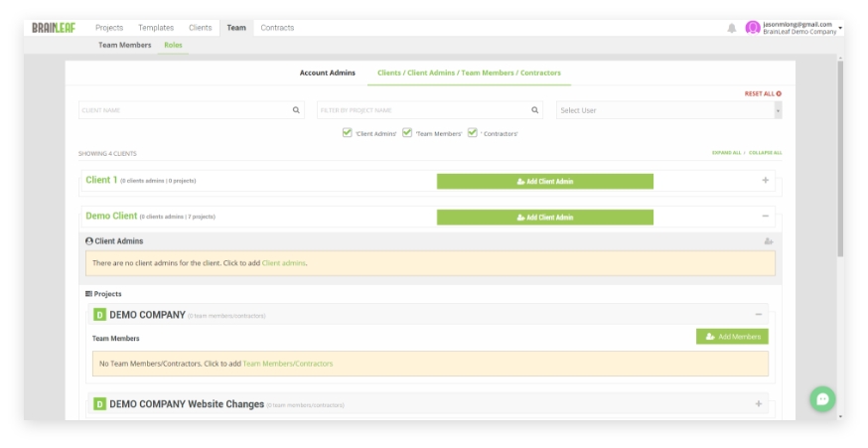Select Clients / Client Admins / Team Members / Contractors tab
This screenshot has height=448, width=868.
pos(469,73)
